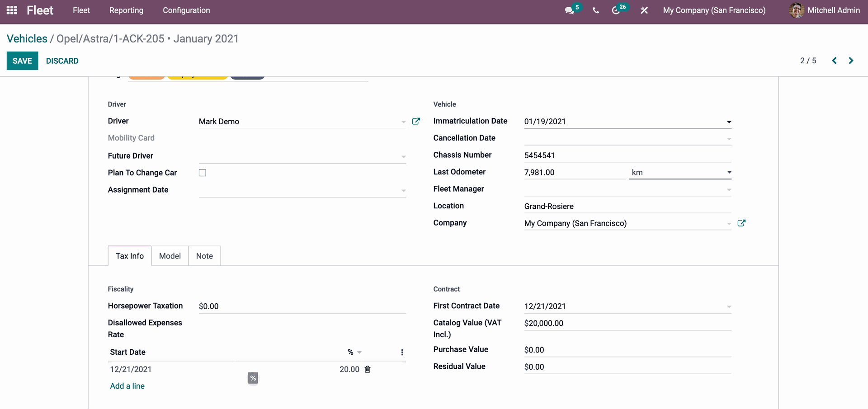The image size is (868, 409).
Task: Expand the Company dropdown
Action: click(729, 224)
